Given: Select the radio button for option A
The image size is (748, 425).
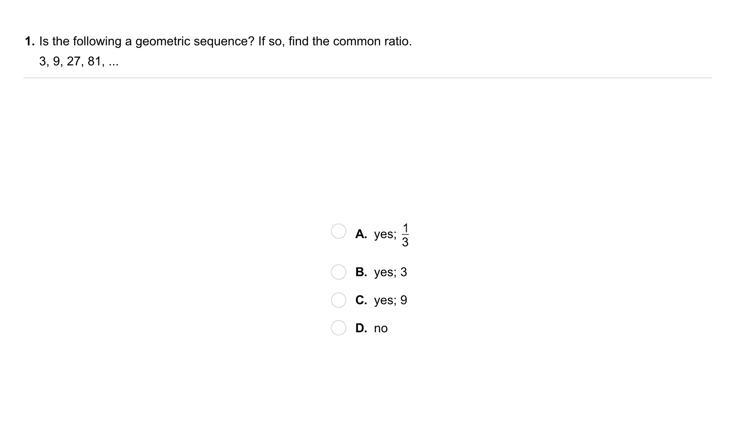Looking at the screenshot, I should click(x=338, y=232).
